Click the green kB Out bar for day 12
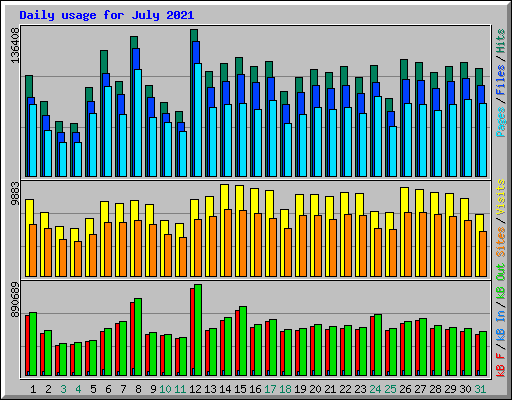Screen dimensions: 512x400 [198, 330]
